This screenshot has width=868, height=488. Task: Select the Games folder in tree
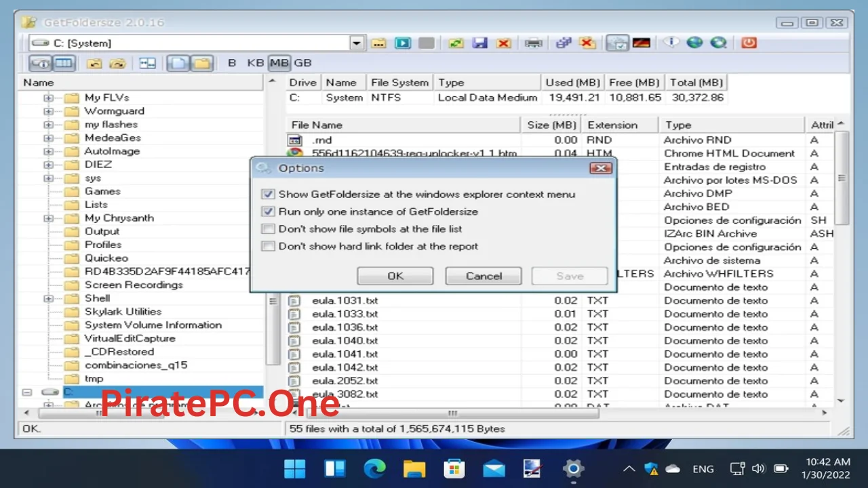(x=102, y=191)
